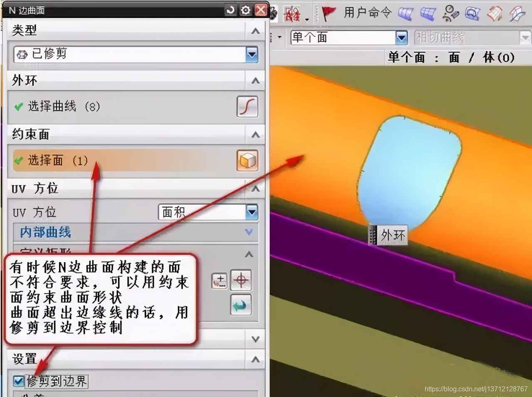532x397 pixels.
Task: Open the 用户命令 menu
Action: point(368,13)
